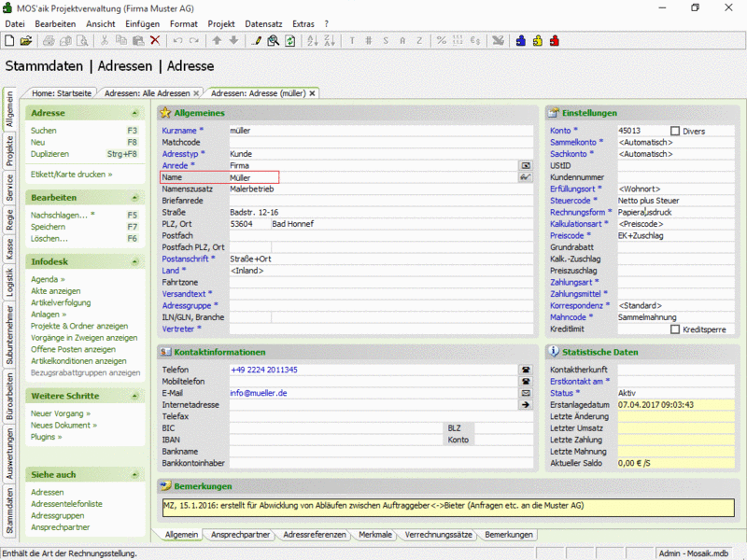
Task: Open the Datei menu
Action: 15,24
